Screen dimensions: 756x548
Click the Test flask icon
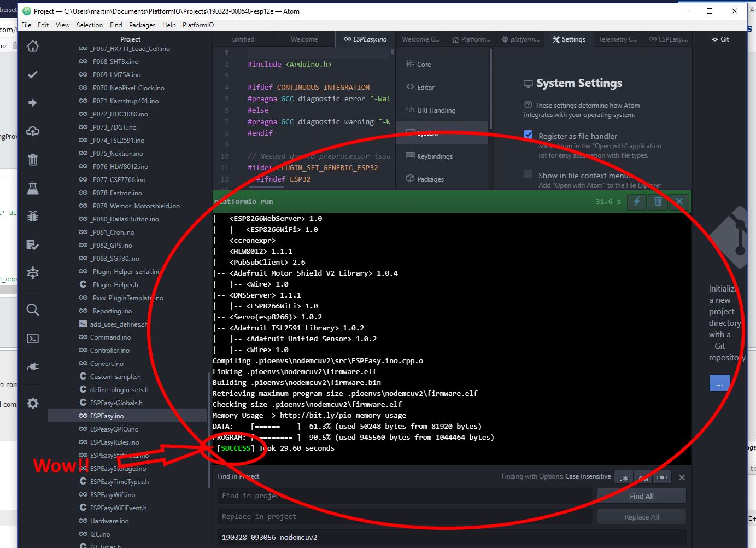[33, 188]
